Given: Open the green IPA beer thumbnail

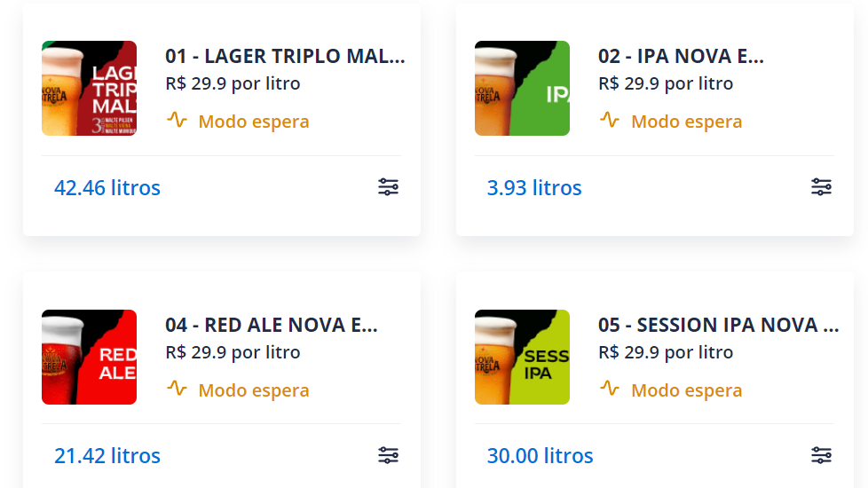Looking at the screenshot, I should [x=522, y=88].
